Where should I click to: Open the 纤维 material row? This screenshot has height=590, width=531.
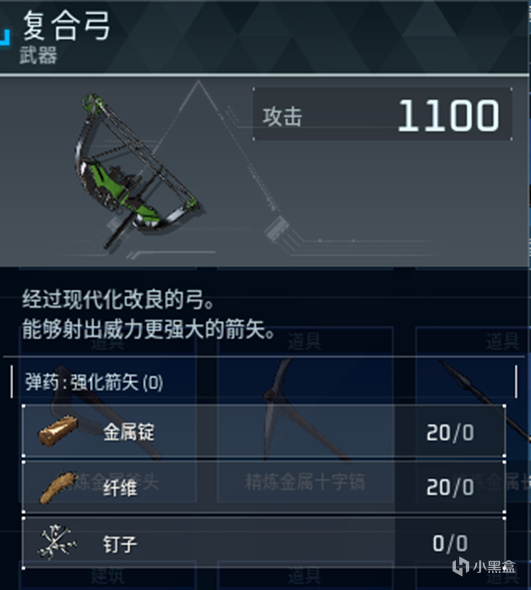[x=264, y=487]
